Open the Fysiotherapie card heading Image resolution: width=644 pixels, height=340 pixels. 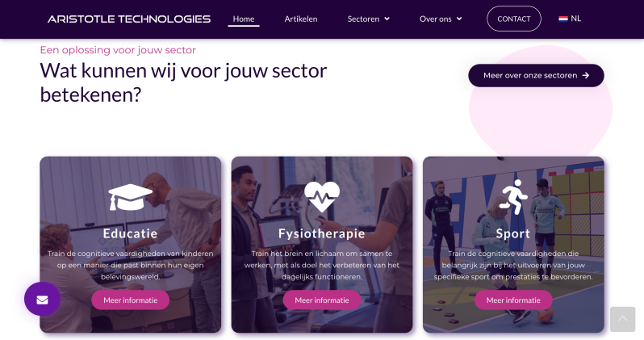[322, 233]
